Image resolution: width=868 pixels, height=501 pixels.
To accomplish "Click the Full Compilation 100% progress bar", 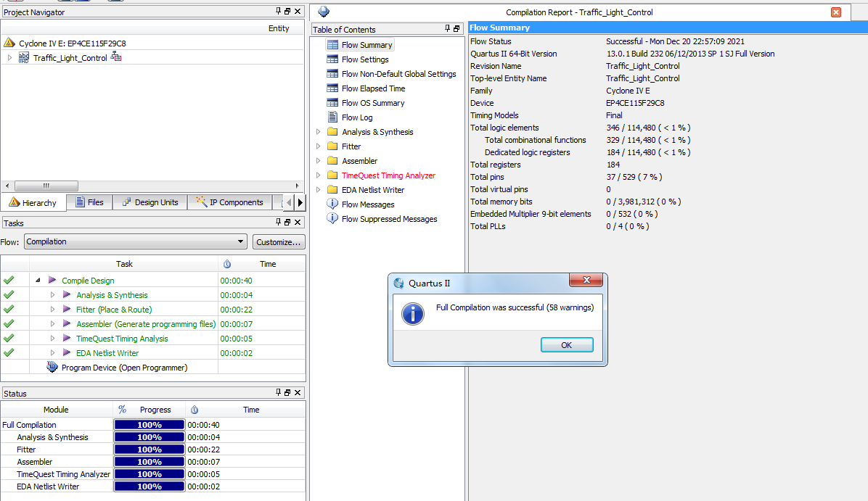I will click(150, 425).
